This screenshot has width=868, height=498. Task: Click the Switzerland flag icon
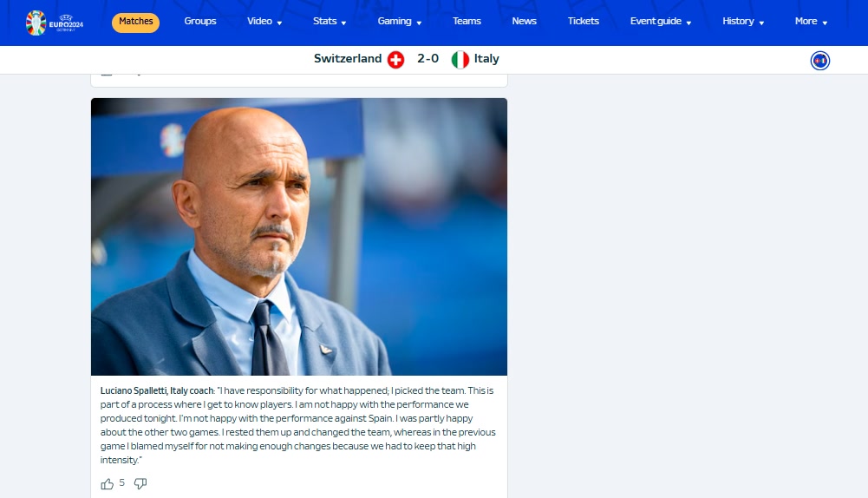[395, 59]
